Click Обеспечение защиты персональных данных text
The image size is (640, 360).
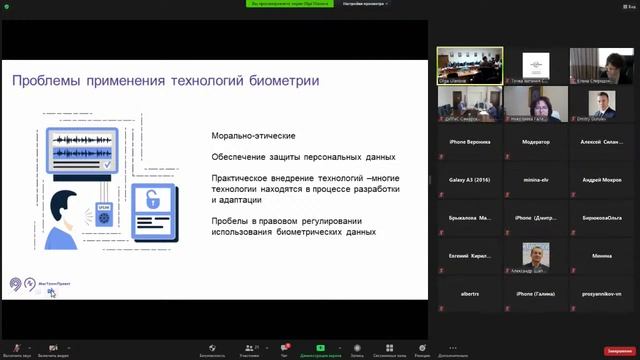tap(303, 157)
